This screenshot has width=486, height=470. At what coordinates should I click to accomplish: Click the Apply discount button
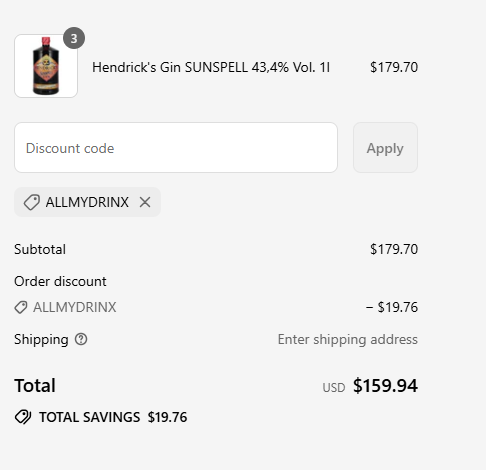385,148
